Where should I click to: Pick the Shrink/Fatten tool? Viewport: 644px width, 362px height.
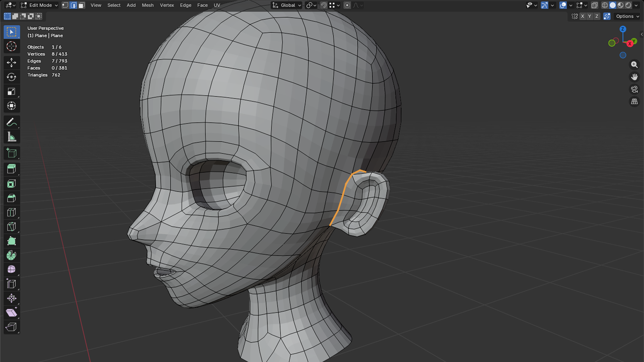(x=11, y=298)
